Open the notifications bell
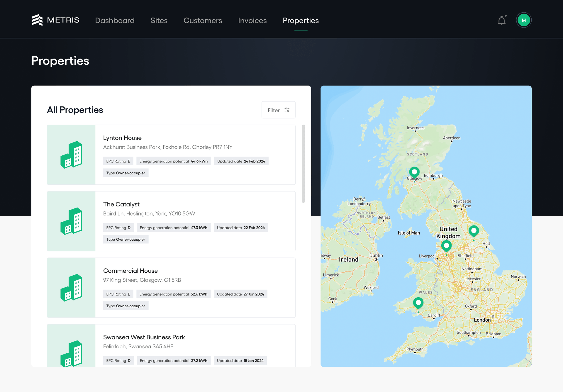563x392 pixels. [x=502, y=20]
